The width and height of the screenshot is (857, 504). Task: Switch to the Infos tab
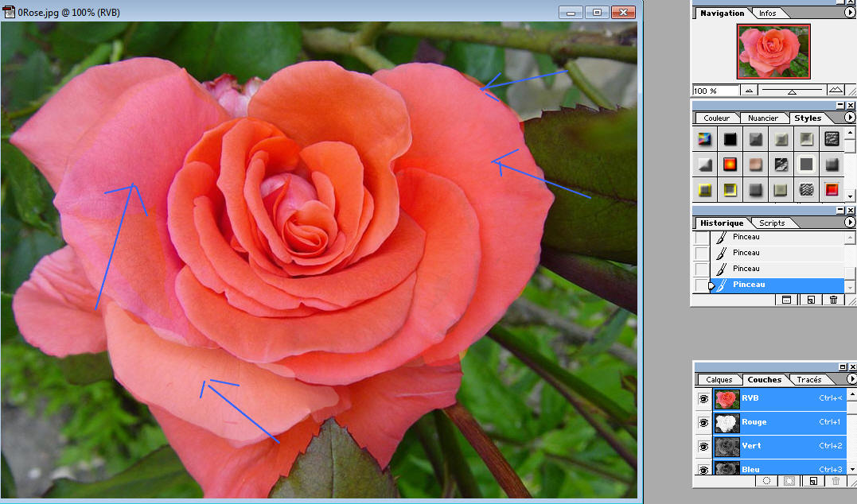767,13
